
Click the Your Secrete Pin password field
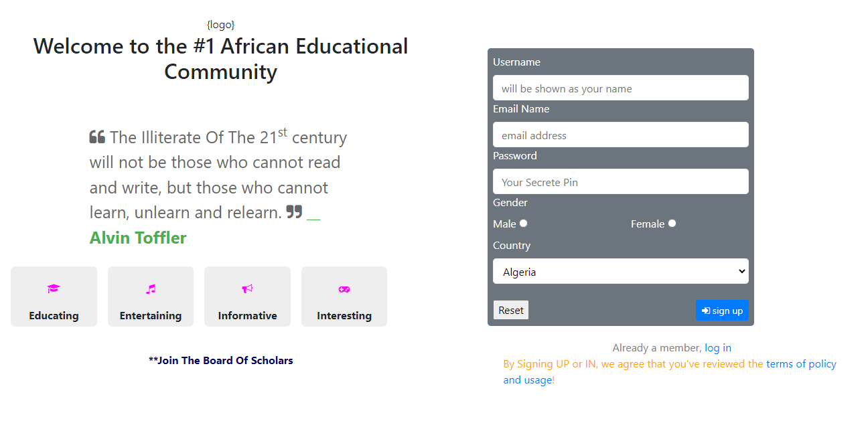coord(621,181)
